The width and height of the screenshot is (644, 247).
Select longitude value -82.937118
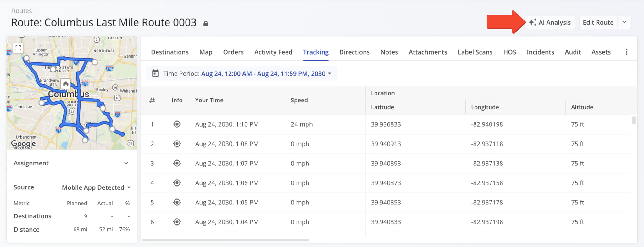(x=487, y=144)
